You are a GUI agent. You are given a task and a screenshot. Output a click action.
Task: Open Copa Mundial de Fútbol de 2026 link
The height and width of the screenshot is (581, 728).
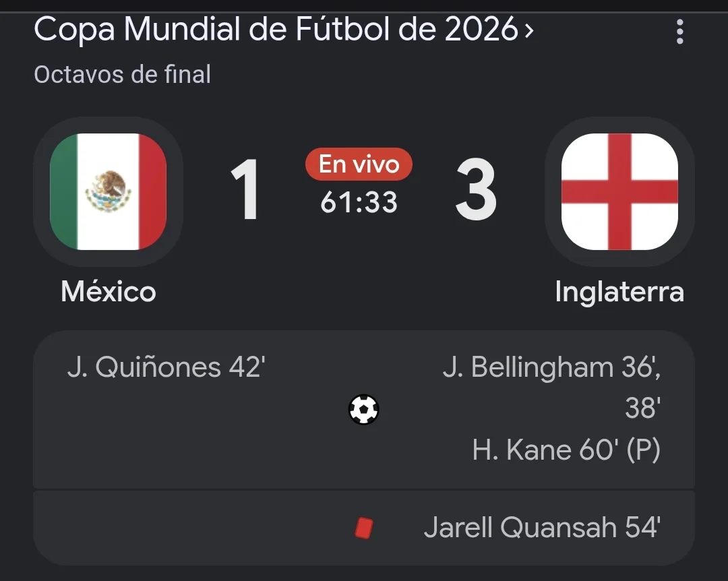point(276,29)
